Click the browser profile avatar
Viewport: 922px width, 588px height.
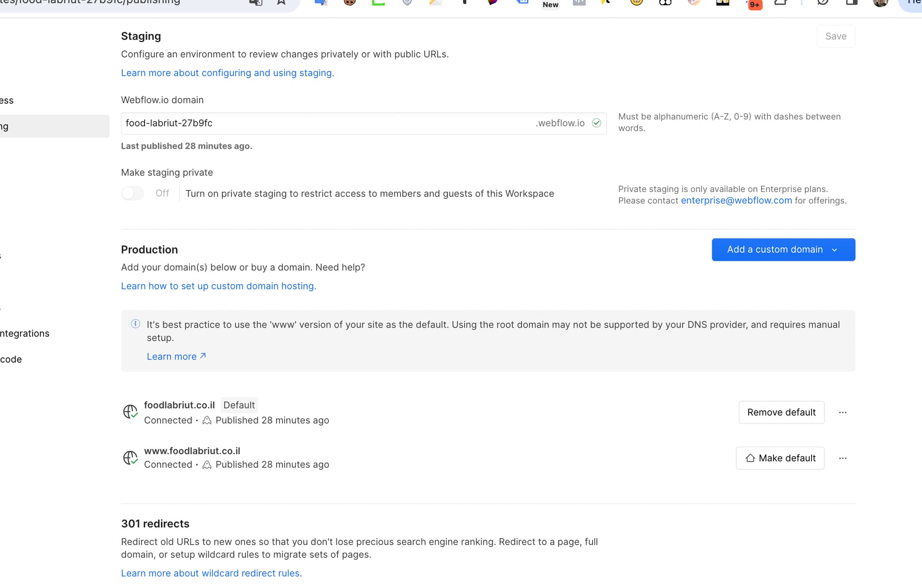point(880,3)
